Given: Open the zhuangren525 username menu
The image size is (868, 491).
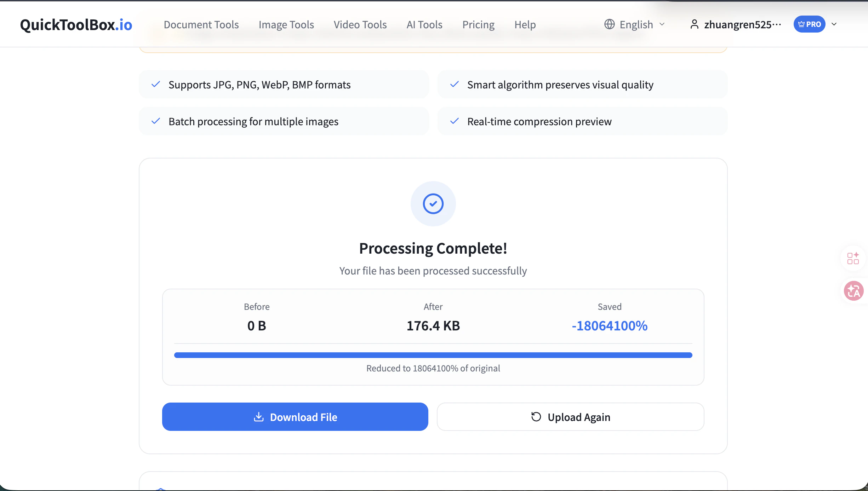Looking at the screenshot, I should (742, 24).
